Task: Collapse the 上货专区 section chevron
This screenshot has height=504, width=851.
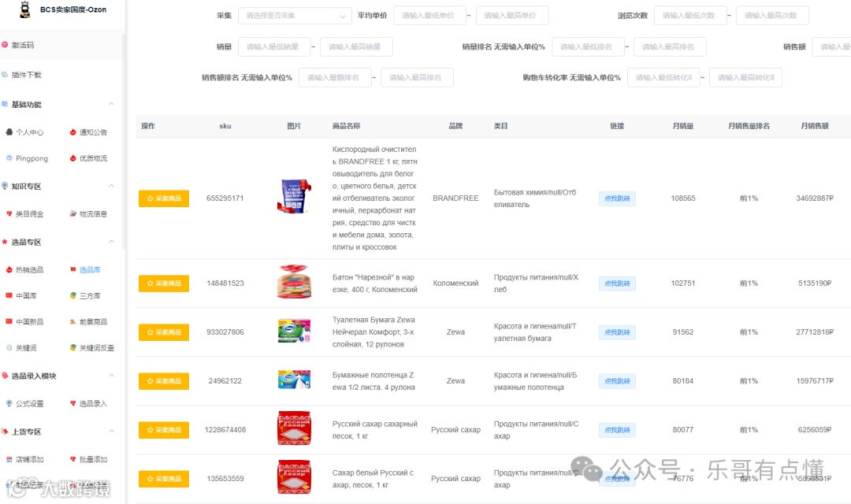Action: point(111,432)
